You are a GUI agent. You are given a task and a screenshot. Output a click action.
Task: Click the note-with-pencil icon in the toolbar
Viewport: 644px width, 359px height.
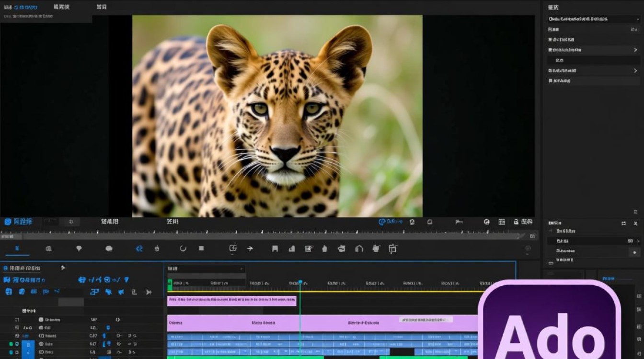[x=309, y=248]
